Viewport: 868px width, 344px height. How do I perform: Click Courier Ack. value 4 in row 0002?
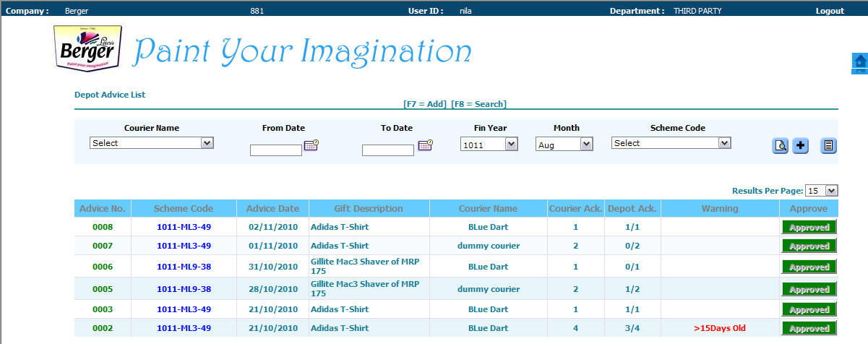(x=576, y=328)
